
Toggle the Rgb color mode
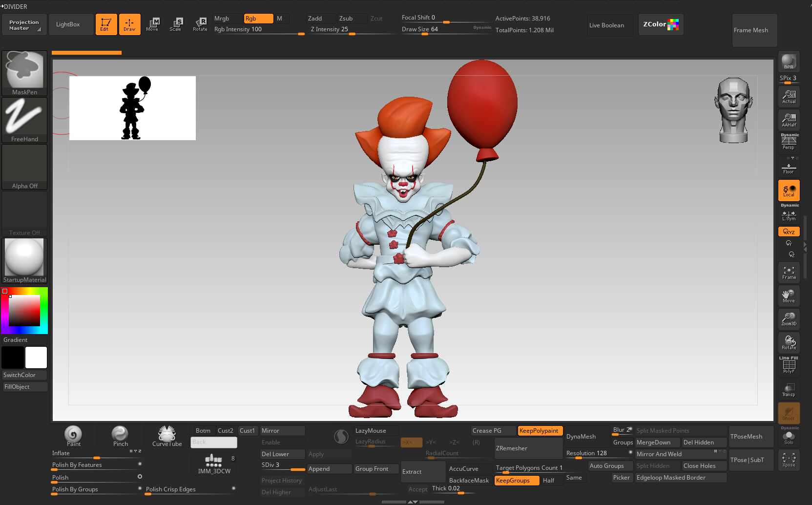[x=258, y=19]
